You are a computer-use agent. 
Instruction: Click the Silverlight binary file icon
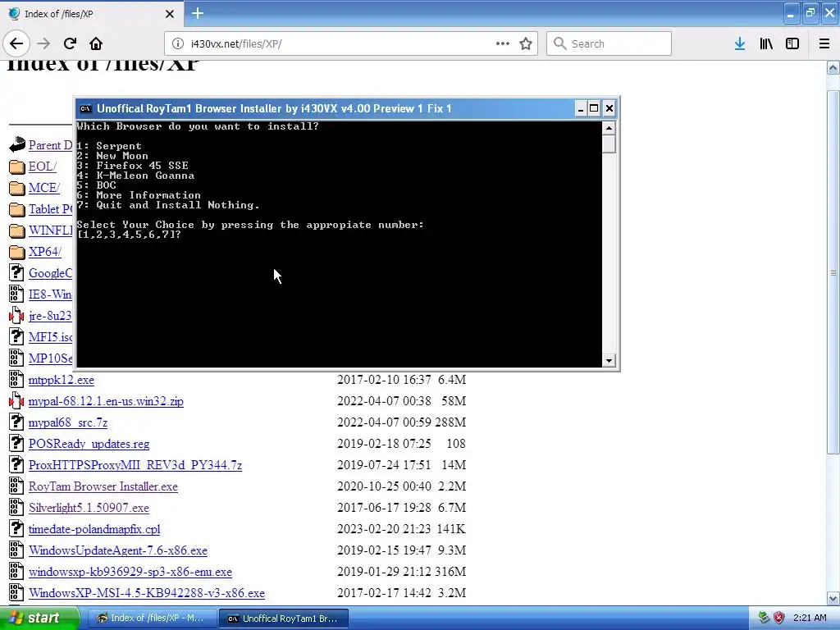click(16, 507)
